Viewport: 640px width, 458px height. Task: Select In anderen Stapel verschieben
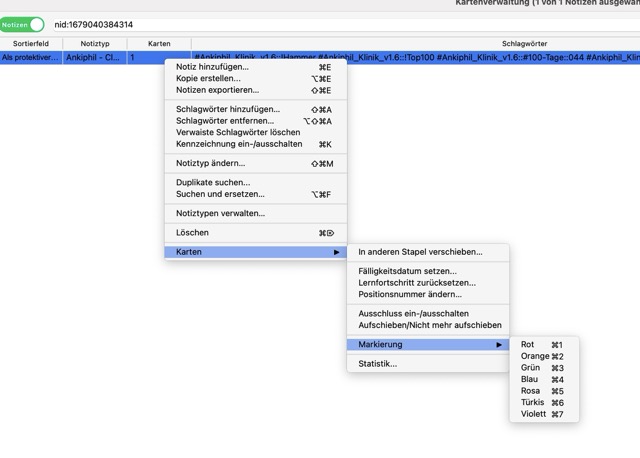point(420,252)
